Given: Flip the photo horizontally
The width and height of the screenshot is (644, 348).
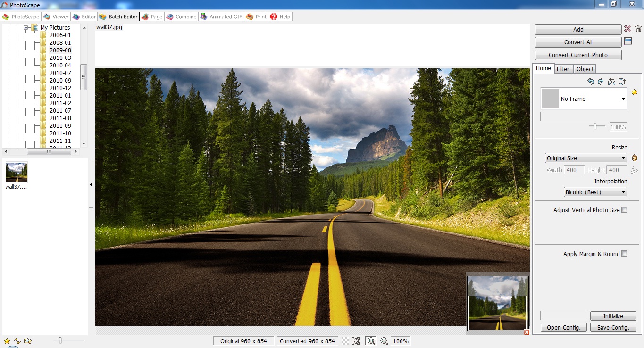Looking at the screenshot, I should coord(611,82).
